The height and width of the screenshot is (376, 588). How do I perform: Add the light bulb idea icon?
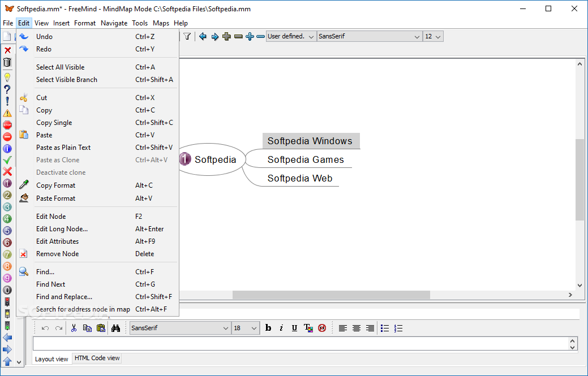(x=7, y=77)
